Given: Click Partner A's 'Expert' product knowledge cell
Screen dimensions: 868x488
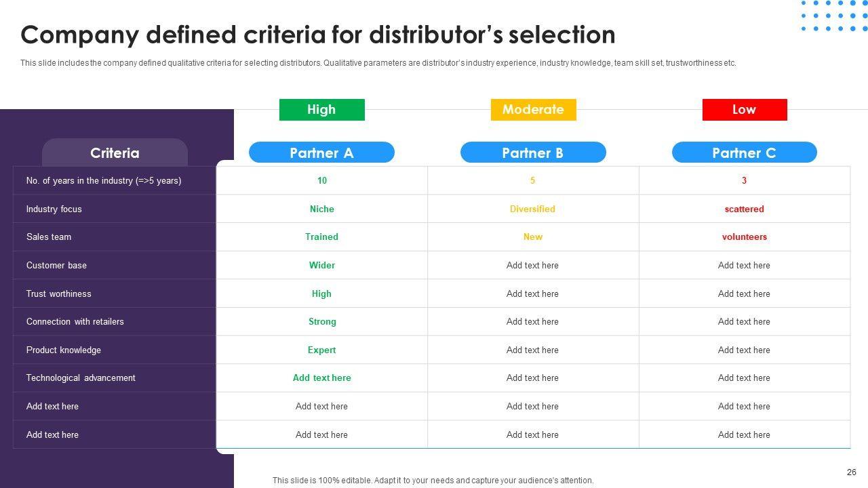Looking at the screenshot, I should point(321,350).
